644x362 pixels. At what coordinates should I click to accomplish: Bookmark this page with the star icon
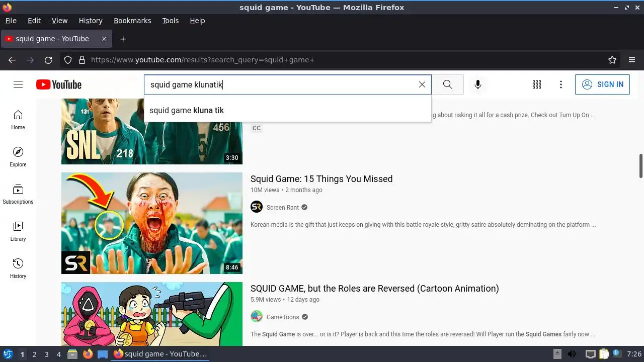click(x=612, y=60)
